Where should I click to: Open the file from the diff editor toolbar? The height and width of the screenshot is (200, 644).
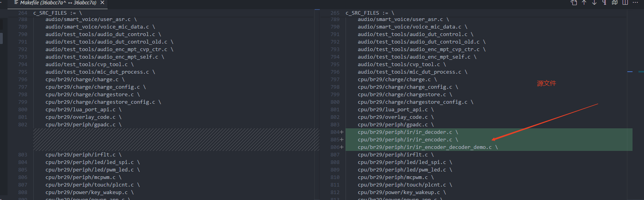[x=574, y=2]
